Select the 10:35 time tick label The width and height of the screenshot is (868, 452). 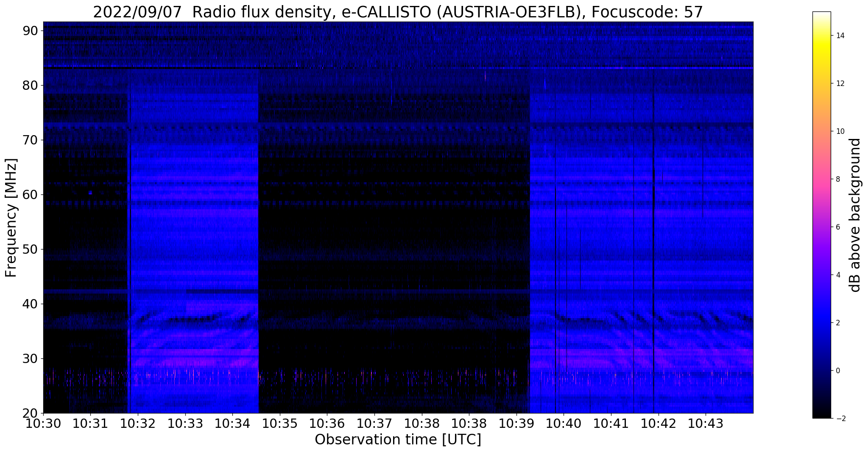click(280, 423)
